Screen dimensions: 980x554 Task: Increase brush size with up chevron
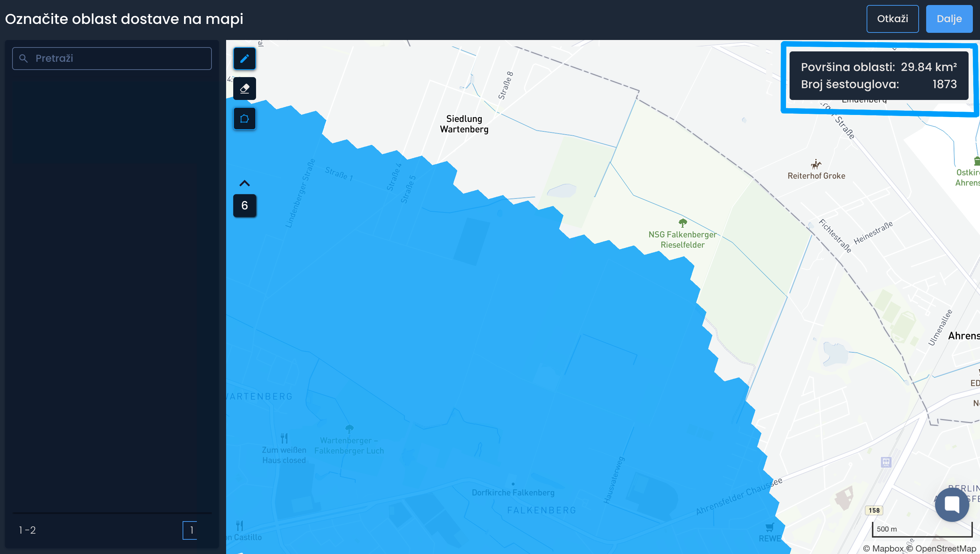(244, 183)
